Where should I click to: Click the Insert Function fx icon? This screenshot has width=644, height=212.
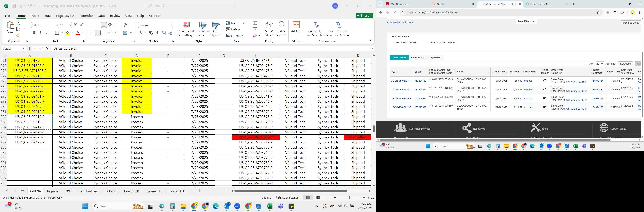47,48
